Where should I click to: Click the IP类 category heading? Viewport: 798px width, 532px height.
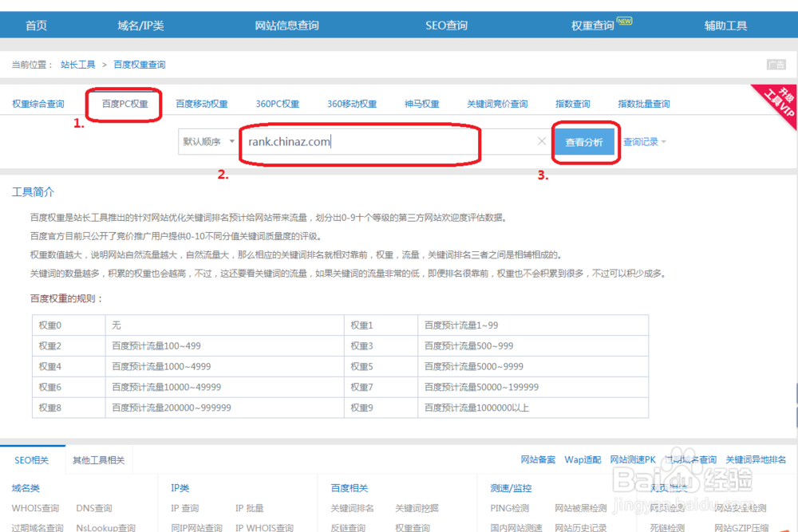(180, 488)
